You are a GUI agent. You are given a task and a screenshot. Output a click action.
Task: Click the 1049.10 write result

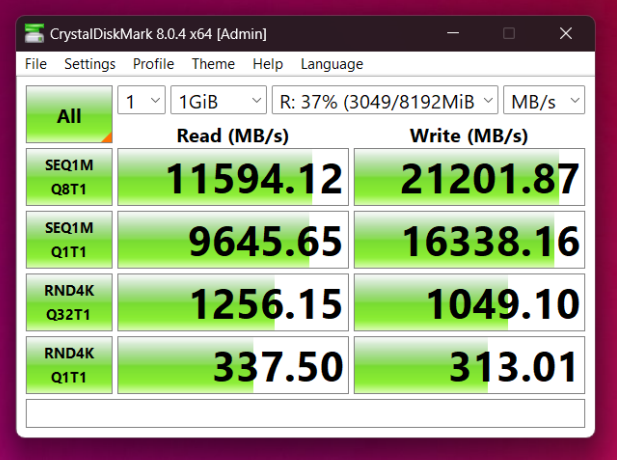(x=469, y=302)
